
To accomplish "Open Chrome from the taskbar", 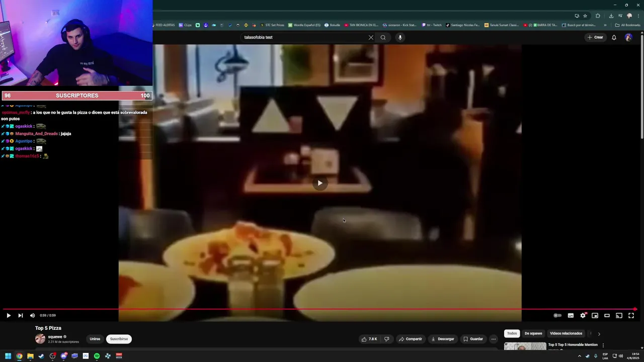I will coord(19,356).
